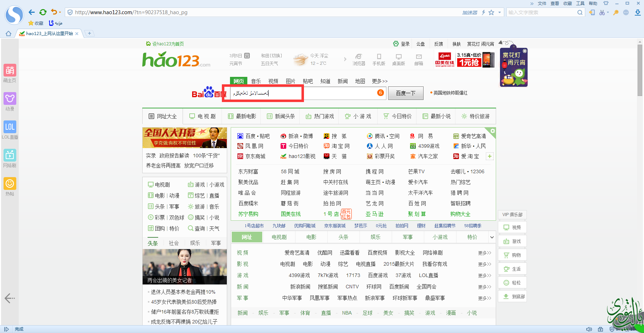The image size is (644, 333).
Task: Expand the lower panel tabs chevron dropdown
Action: coord(491,237)
